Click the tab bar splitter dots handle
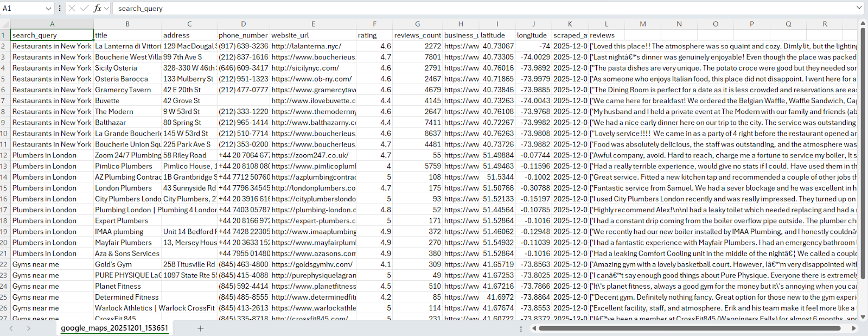This screenshot has height=336, width=868. [x=521, y=328]
